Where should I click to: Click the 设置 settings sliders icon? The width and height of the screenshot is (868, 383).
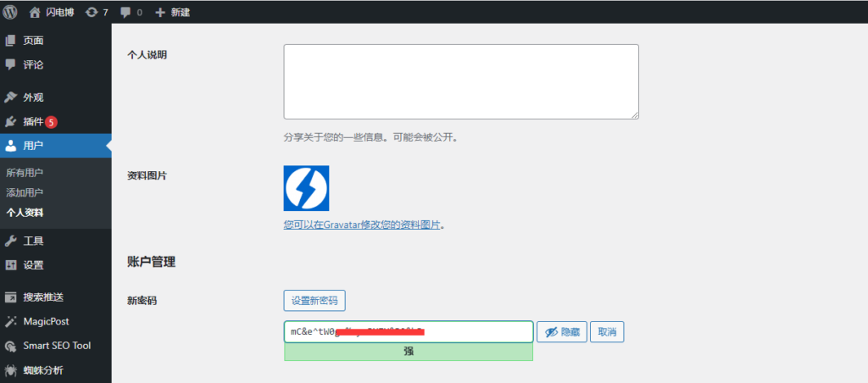coord(10,265)
